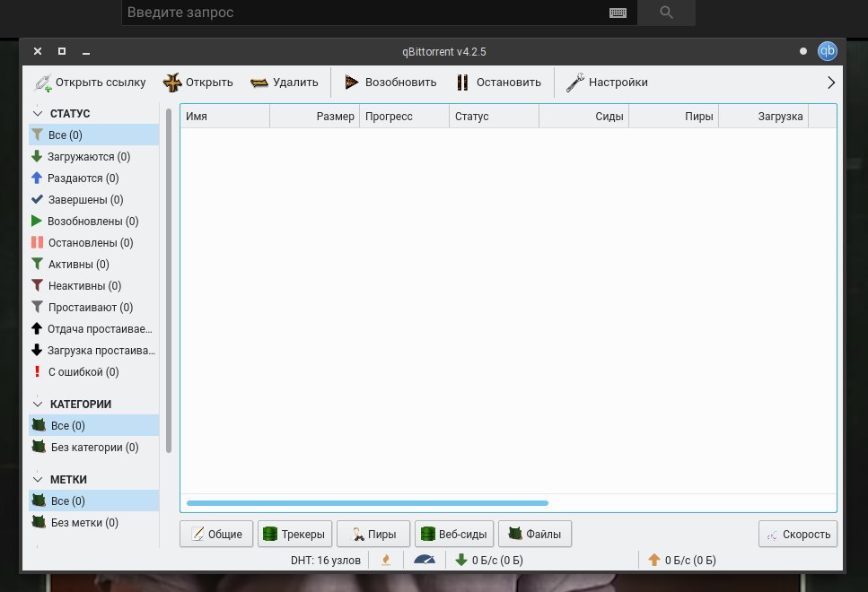
Task: Sort by the Прогресс column header
Action: [x=404, y=117]
